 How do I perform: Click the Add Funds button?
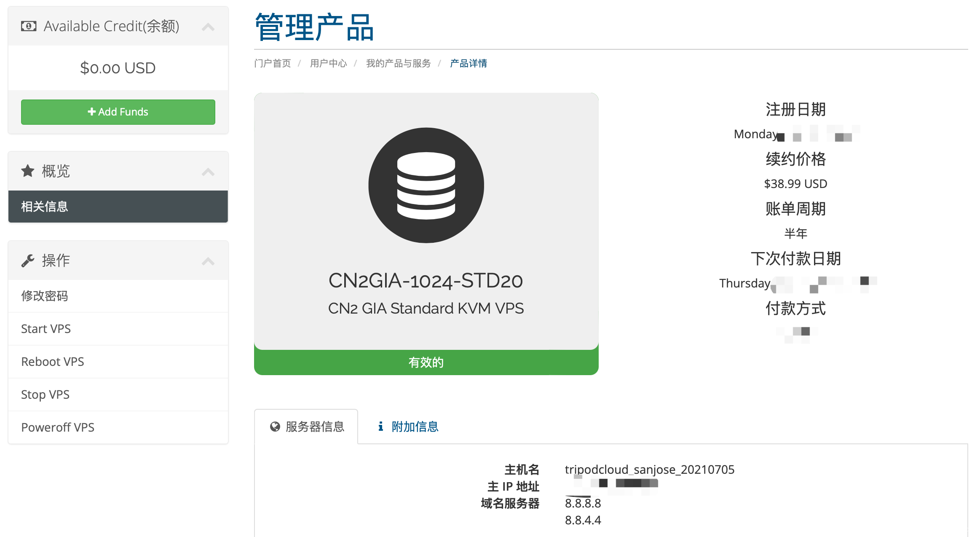point(118,111)
